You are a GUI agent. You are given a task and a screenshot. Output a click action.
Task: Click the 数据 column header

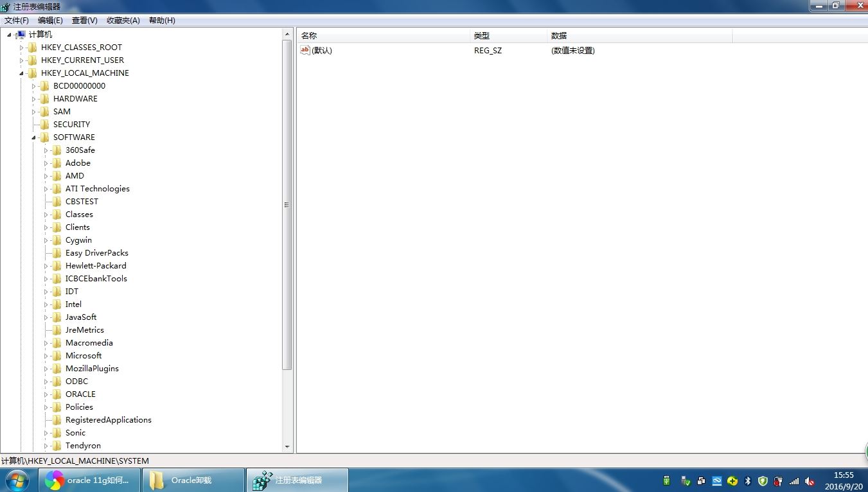pos(639,36)
